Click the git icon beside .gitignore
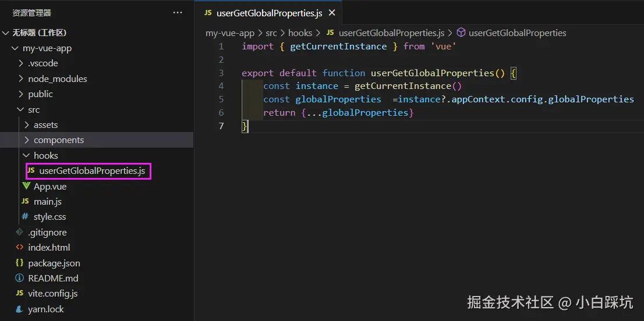The width and height of the screenshot is (644, 321). [19, 232]
